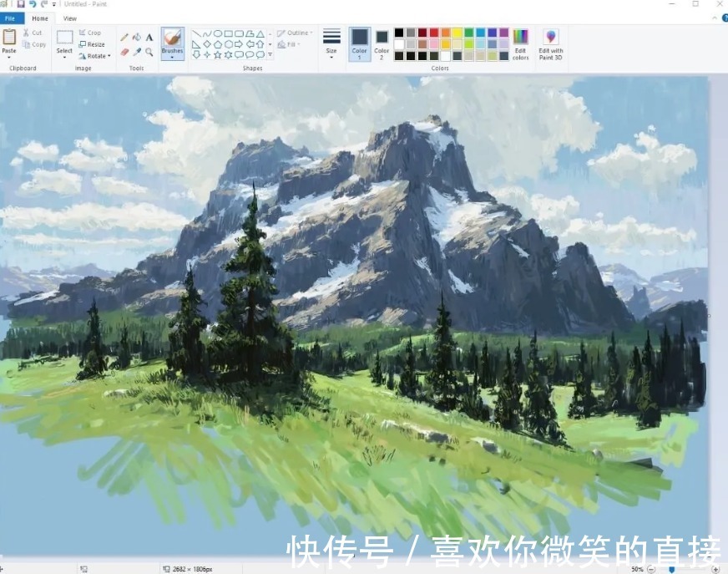Image resolution: width=728 pixels, height=574 pixels.
Task: Switch to the View tab
Action: (x=69, y=18)
